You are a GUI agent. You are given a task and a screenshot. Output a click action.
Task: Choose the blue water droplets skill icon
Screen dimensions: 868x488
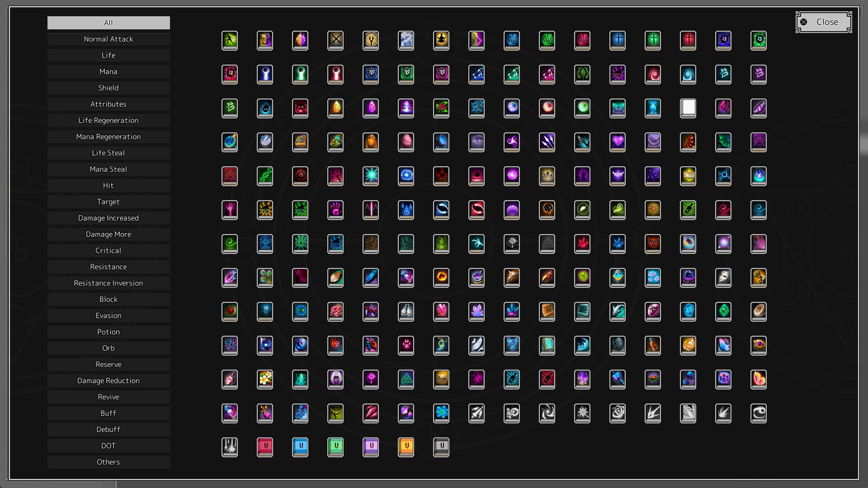tap(406, 210)
